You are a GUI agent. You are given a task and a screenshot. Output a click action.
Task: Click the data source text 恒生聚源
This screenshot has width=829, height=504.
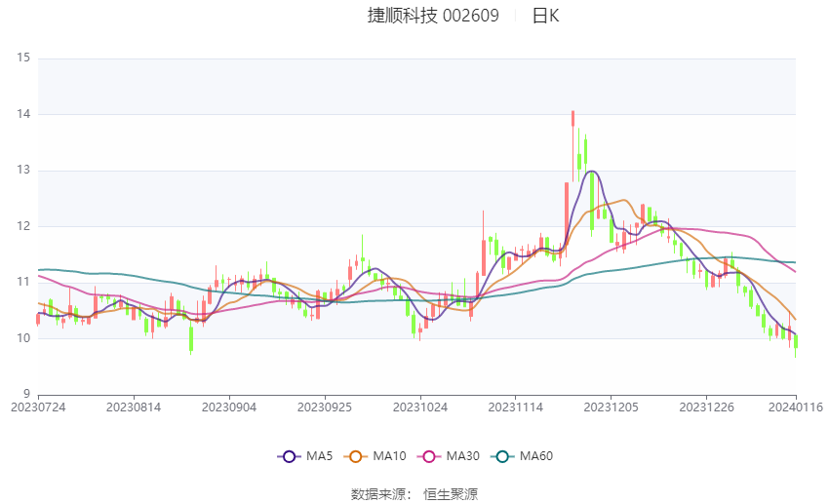[451, 494]
